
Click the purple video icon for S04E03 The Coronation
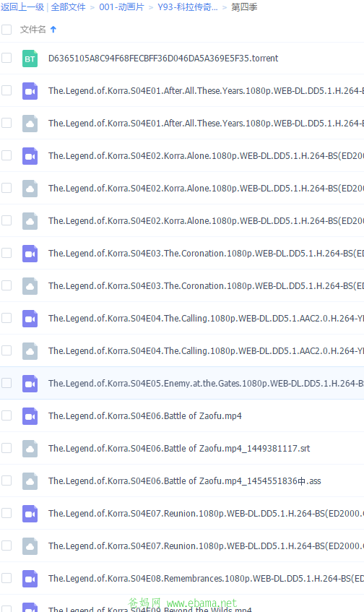tap(30, 254)
